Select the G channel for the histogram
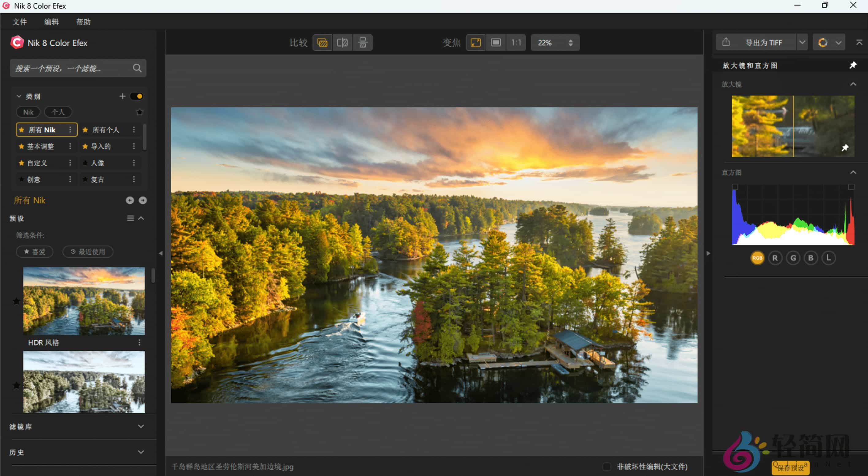The width and height of the screenshot is (868, 476). [x=793, y=258]
